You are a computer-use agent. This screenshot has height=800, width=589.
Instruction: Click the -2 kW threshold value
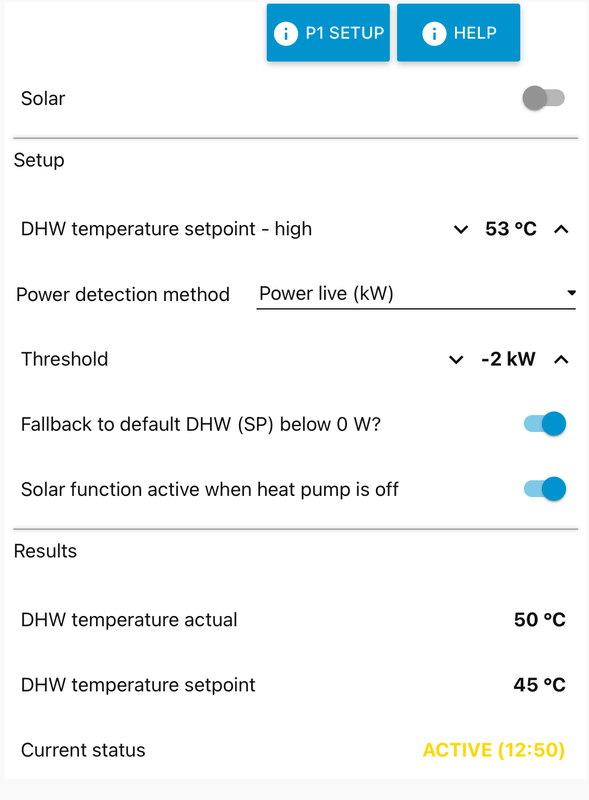coord(508,359)
